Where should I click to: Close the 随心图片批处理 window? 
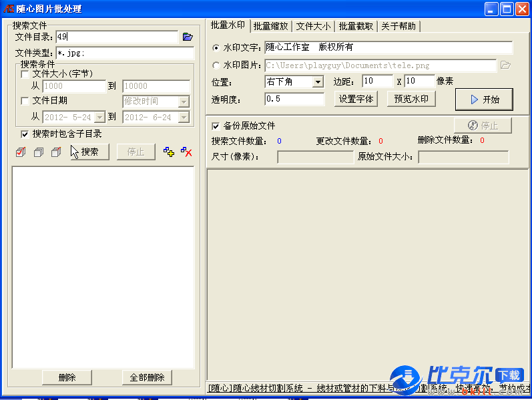click(x=522, y=9)
